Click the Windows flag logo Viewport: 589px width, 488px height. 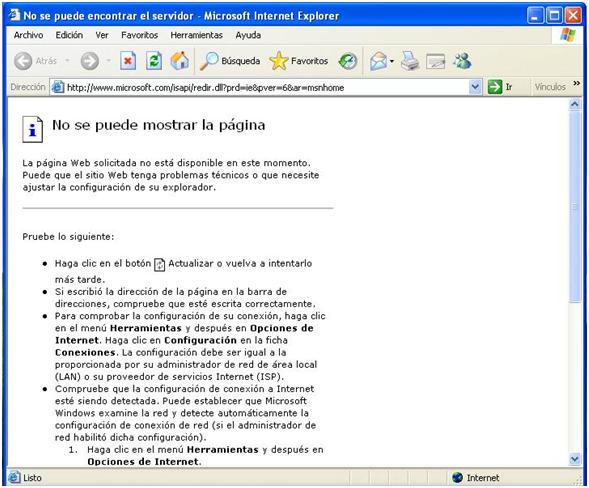click(568, 35)
